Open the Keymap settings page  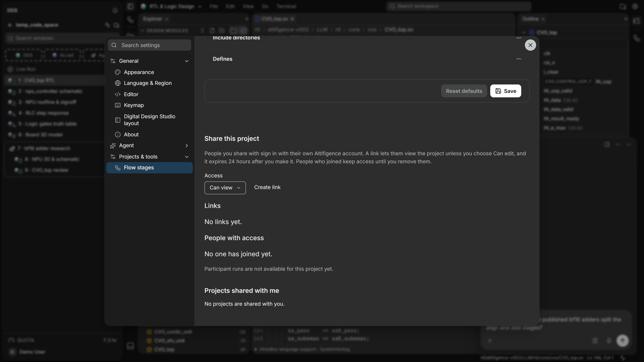(x=150, y=105)
